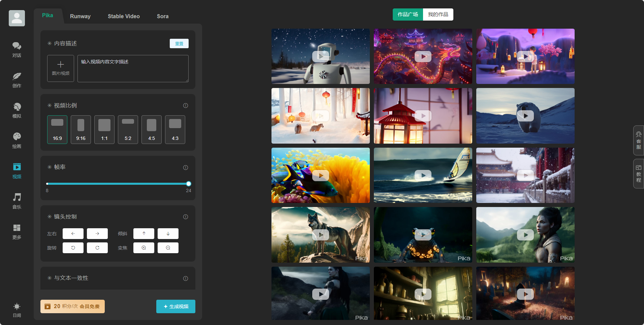Select the 1:1 aspect ratio
Screen dimensions: 644x325
104,130
